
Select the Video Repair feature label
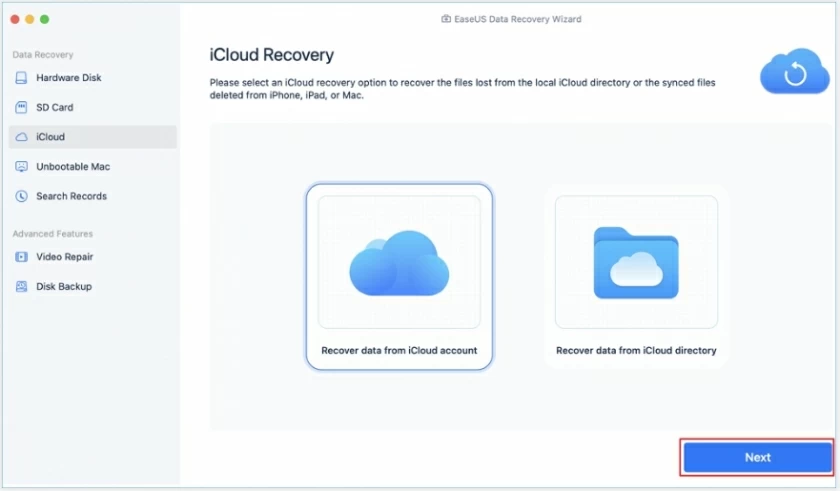(x=65, y=257)
